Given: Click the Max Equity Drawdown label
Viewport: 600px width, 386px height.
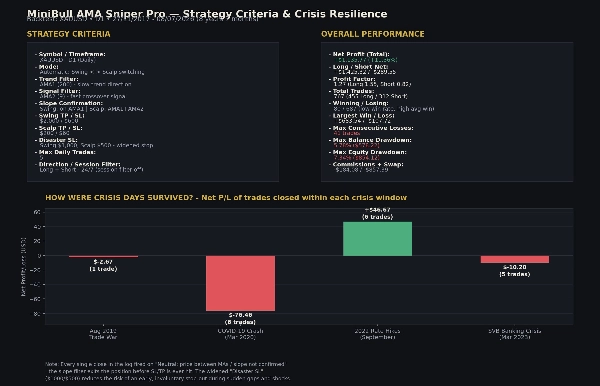Looking at the screenshot, I should (370, 152).
